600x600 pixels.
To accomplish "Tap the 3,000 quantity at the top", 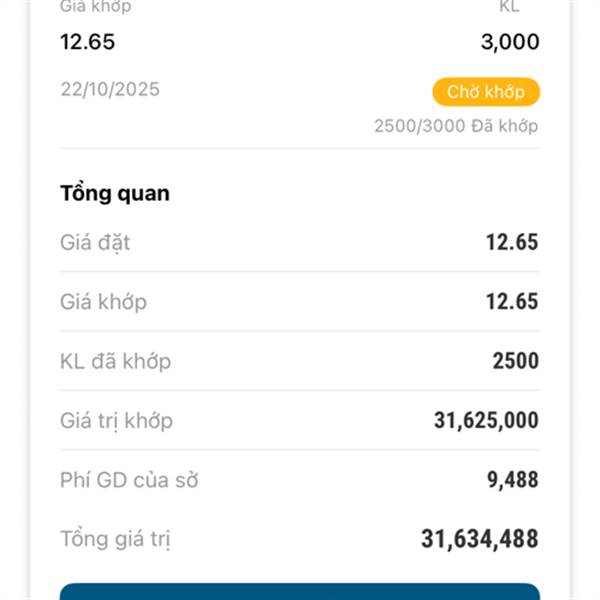I will tap(509, 42).
